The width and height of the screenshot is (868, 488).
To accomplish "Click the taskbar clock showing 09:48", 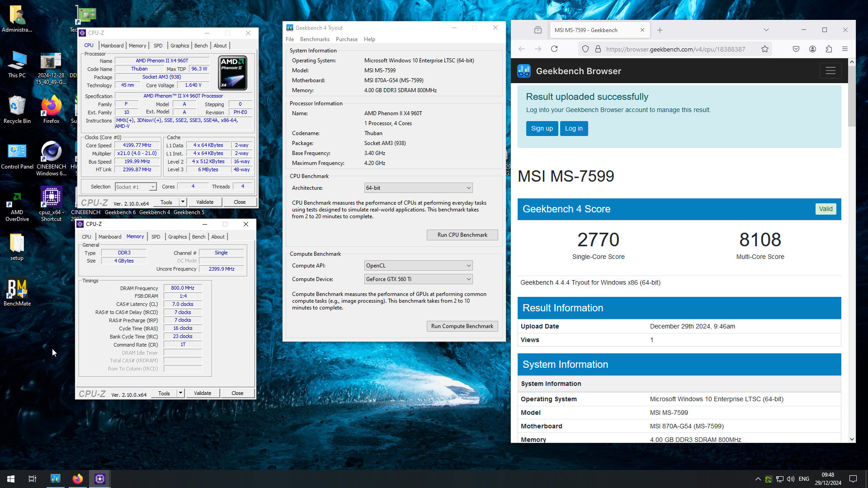I will tap(828, 479).
